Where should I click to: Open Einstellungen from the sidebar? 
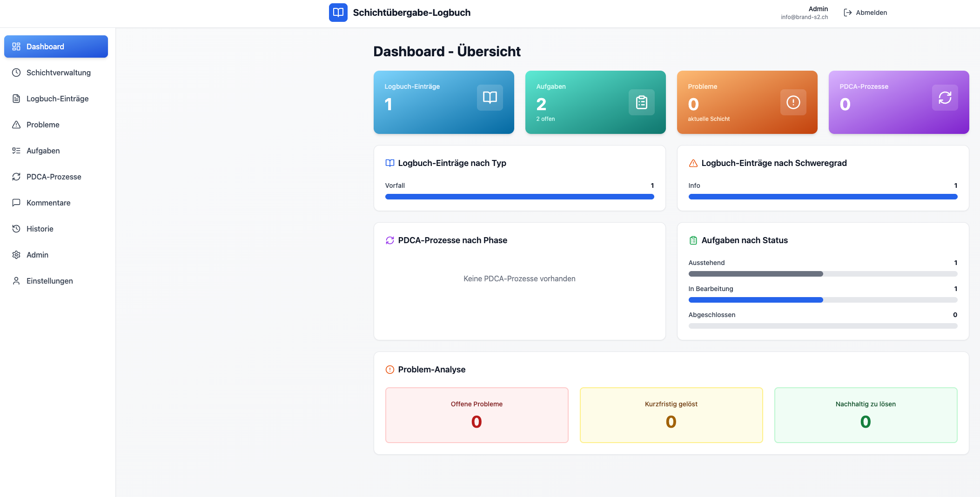coord(49,281)
